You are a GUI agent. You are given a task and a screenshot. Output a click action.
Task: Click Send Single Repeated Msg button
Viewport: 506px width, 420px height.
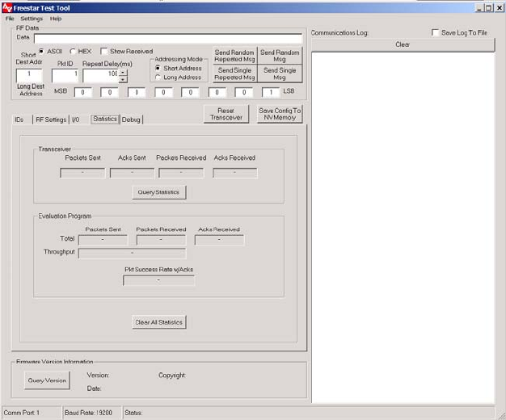(x=234, y=73)
